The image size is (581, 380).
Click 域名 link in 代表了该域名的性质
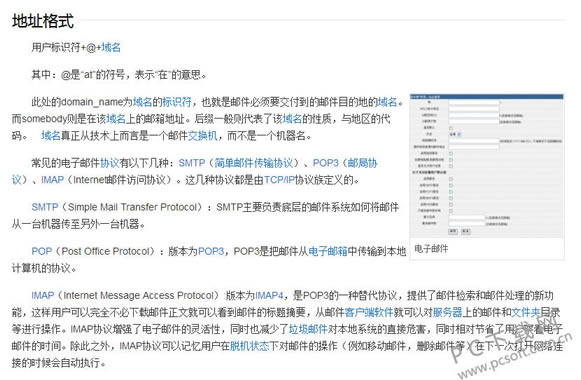(292, 119)
